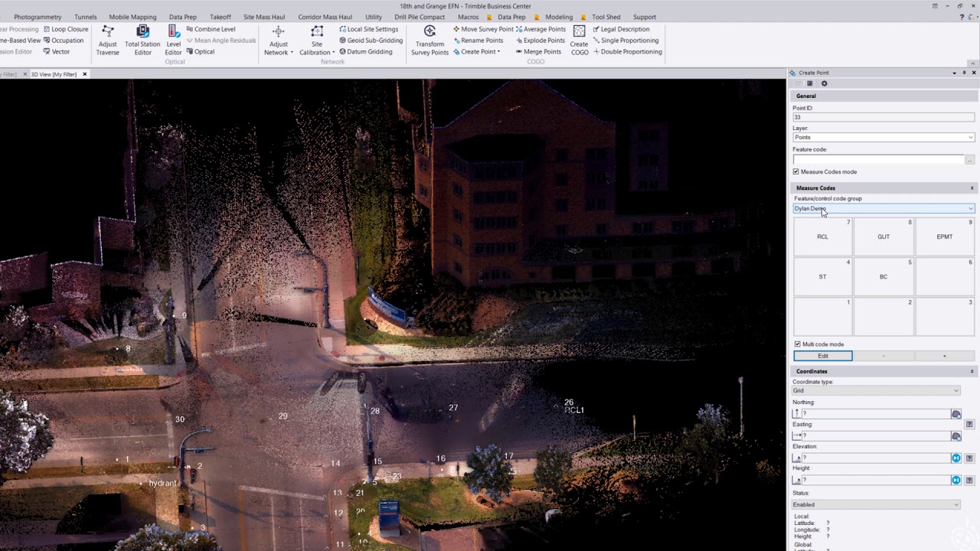Open the Site Calibration tool
Image resolution: width=980 pixels, height=551 pixels.
point(316,40)
